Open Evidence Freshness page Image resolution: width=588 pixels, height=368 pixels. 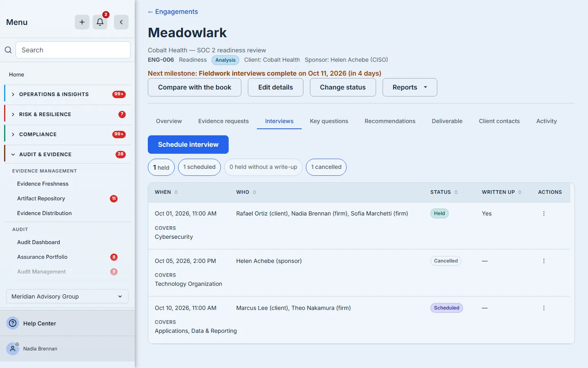coord(43,184)
